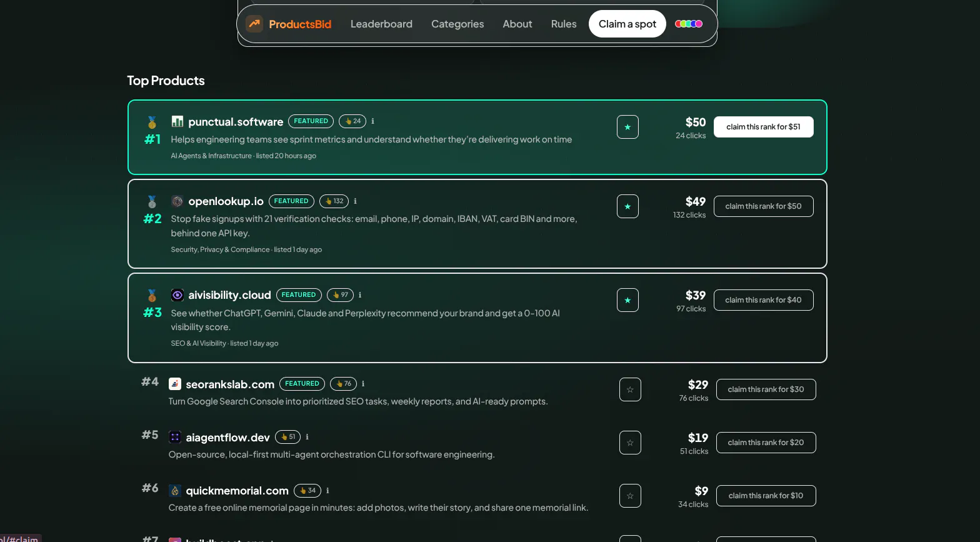Image resolution: width=980 pixels, height=542 pixels.
Task: Open the openlookup.io product title
Action: (226, 201)
